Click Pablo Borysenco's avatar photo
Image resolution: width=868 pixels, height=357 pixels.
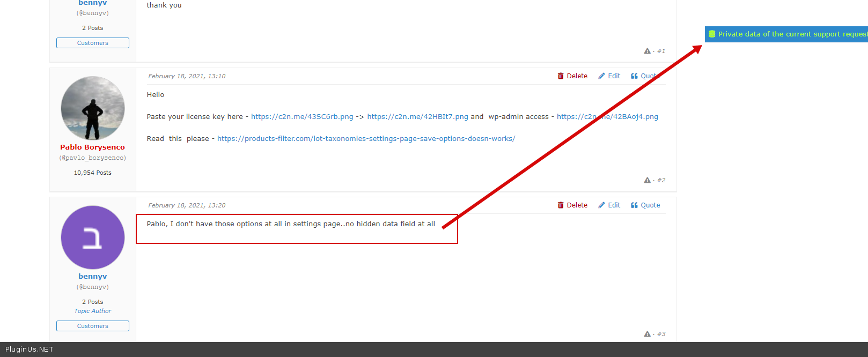[x=93, y=108]
